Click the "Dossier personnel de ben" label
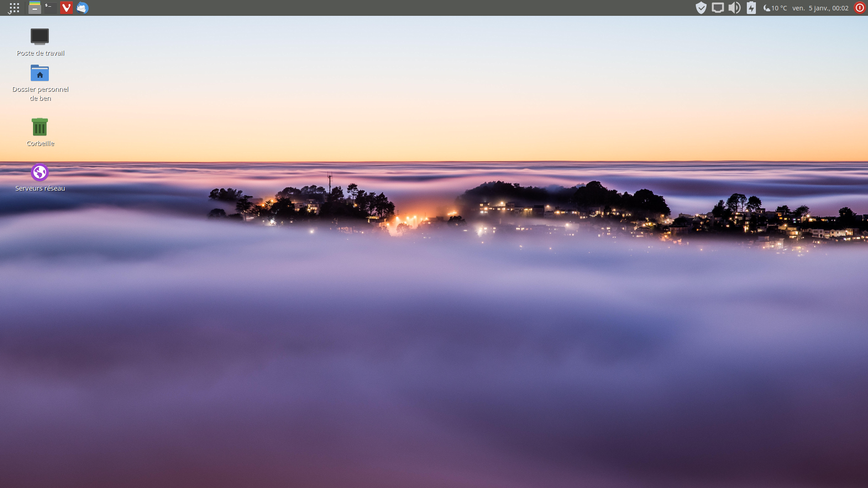 40,94
